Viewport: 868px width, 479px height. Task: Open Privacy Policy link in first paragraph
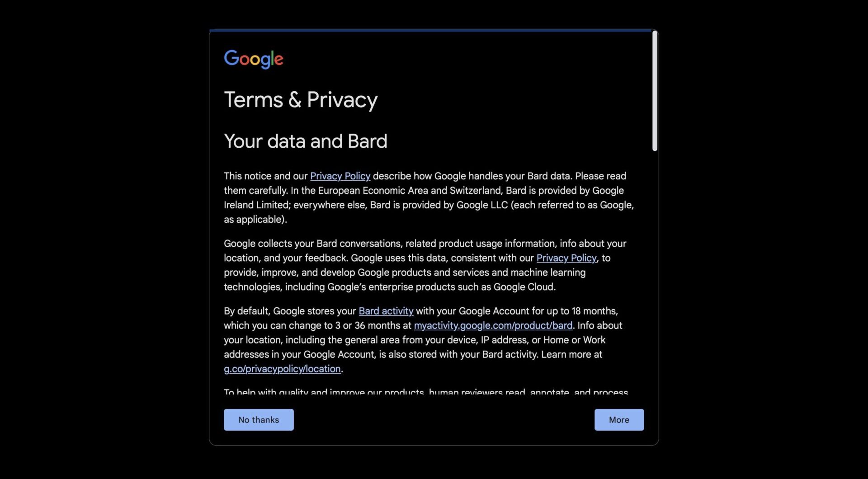[x=340, y=176]
